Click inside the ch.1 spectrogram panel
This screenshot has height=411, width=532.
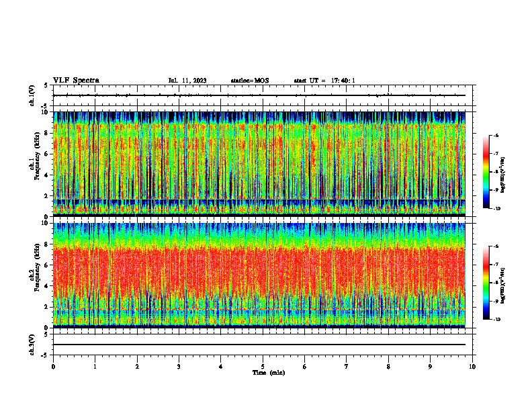(259, 164)
